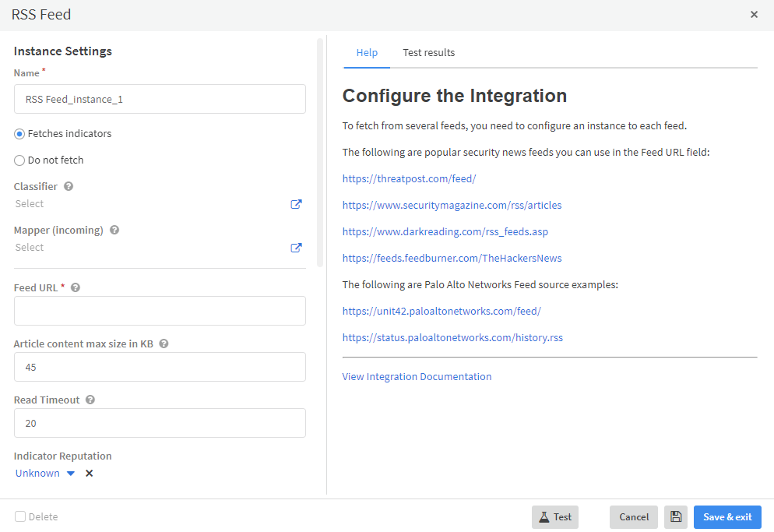Open the Classifier Select dropdown
The image size is (774, 532).
(x=148, y=204)
